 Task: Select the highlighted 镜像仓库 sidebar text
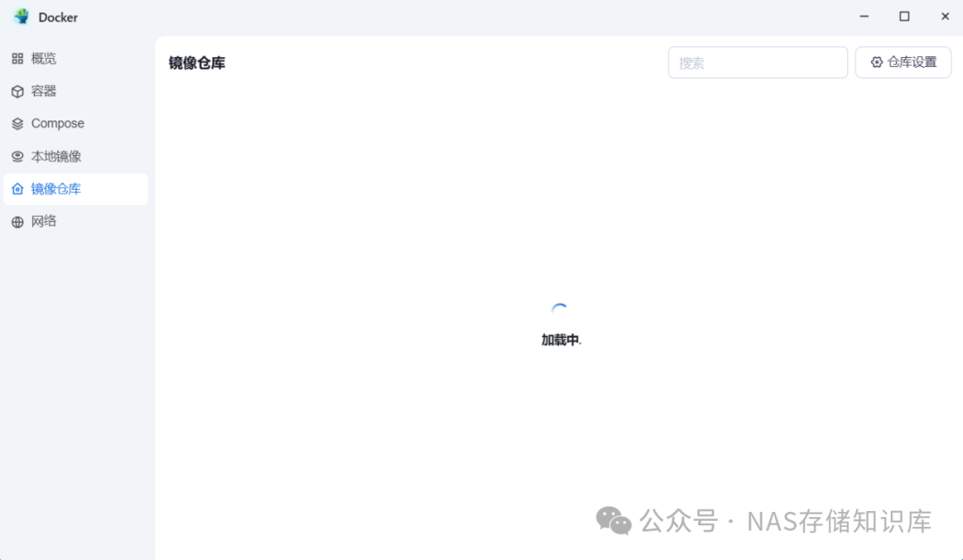coord(56,189)
